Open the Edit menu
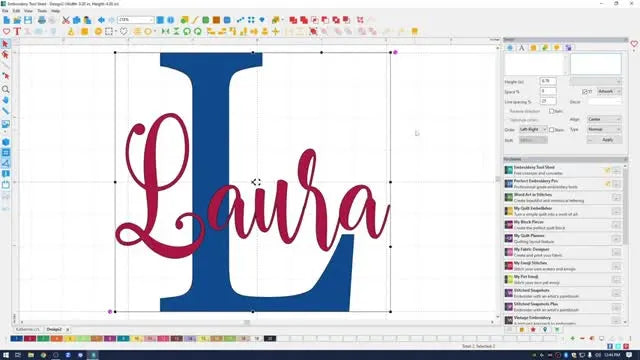Image resolution: width=640 pixels, height=360 pixels. pyautogui.click(x=16, y=11)
